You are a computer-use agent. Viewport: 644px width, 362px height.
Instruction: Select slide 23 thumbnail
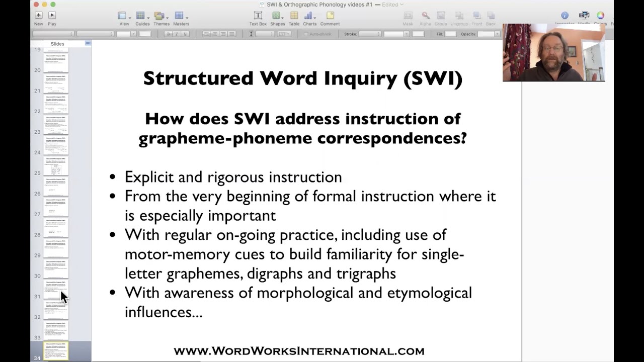click(x=56, y=125)
